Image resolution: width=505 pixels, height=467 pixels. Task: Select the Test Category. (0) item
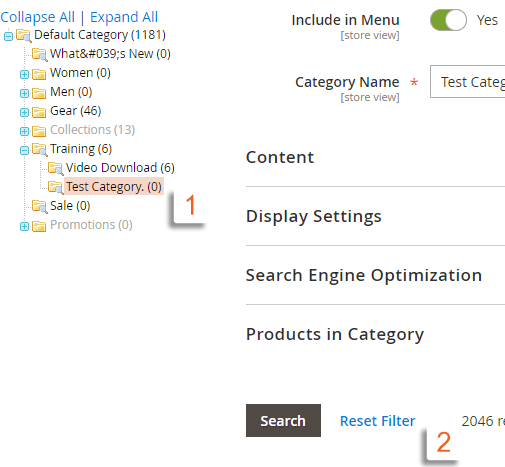(x=114, y=187)
